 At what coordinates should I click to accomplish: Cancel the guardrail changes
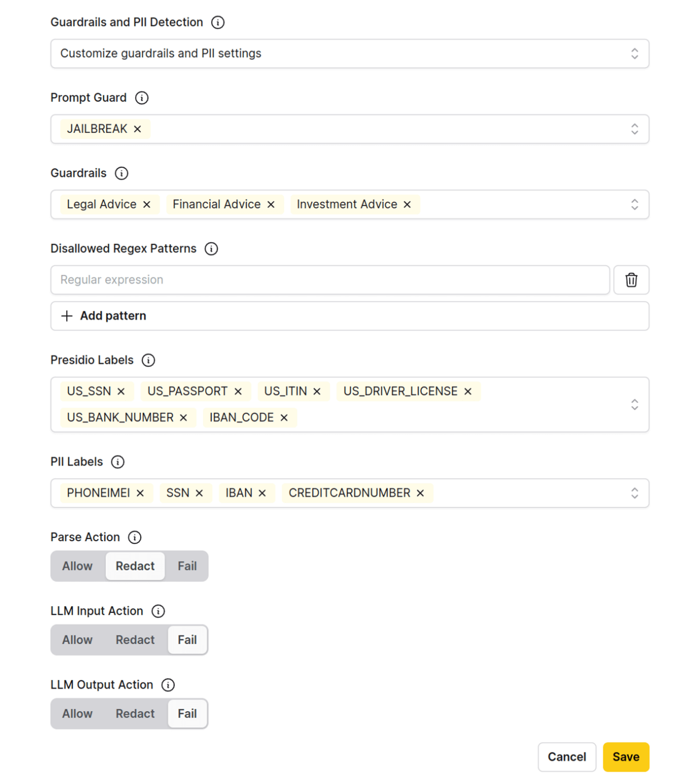567,757
